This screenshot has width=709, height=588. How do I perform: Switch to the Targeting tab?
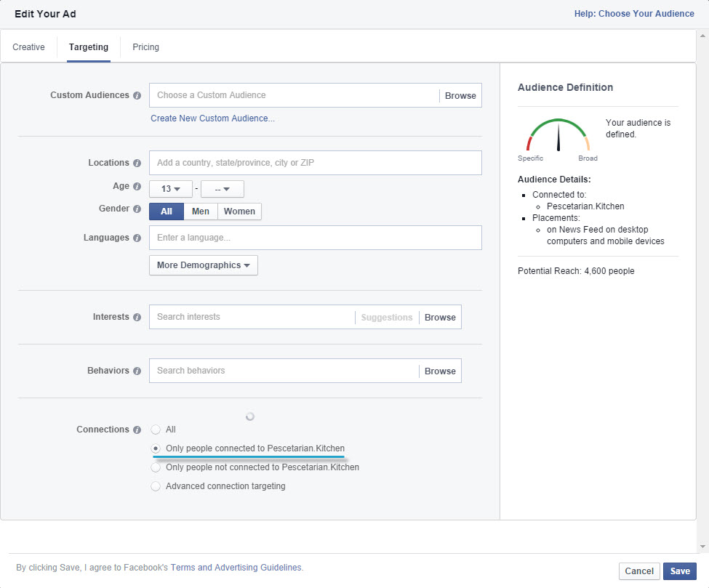[x=89, y=47]
